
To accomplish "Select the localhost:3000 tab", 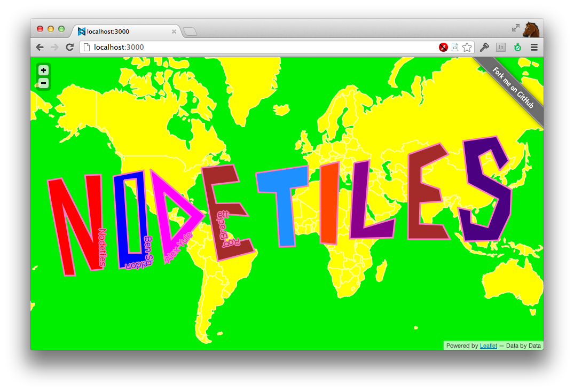I will click(x=127, y=32).
